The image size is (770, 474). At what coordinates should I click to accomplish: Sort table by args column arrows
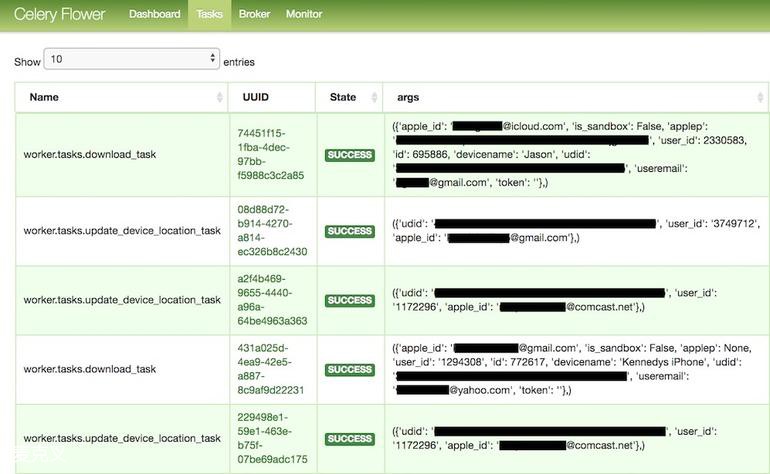click(760, 97)
